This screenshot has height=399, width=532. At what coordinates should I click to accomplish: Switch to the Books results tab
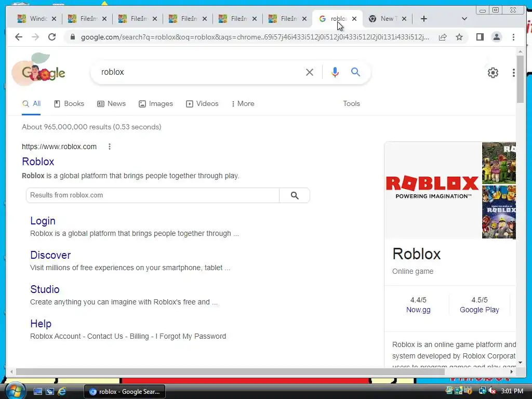(69, 103)
